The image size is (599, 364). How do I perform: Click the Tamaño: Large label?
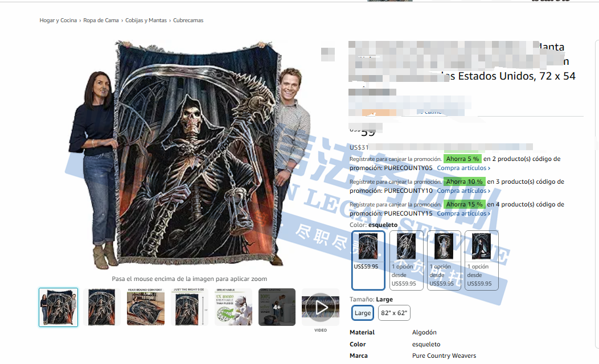pos(371,300)
